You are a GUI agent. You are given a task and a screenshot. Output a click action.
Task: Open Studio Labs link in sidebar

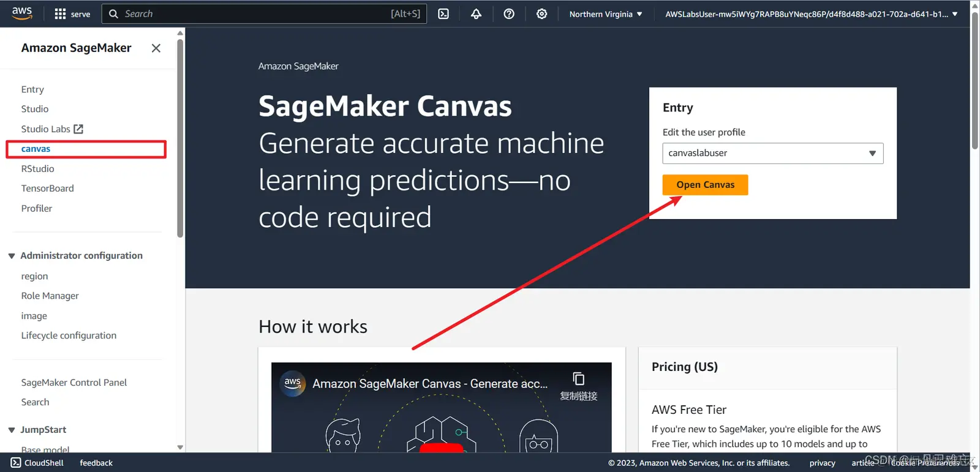[x=46, y=129]
